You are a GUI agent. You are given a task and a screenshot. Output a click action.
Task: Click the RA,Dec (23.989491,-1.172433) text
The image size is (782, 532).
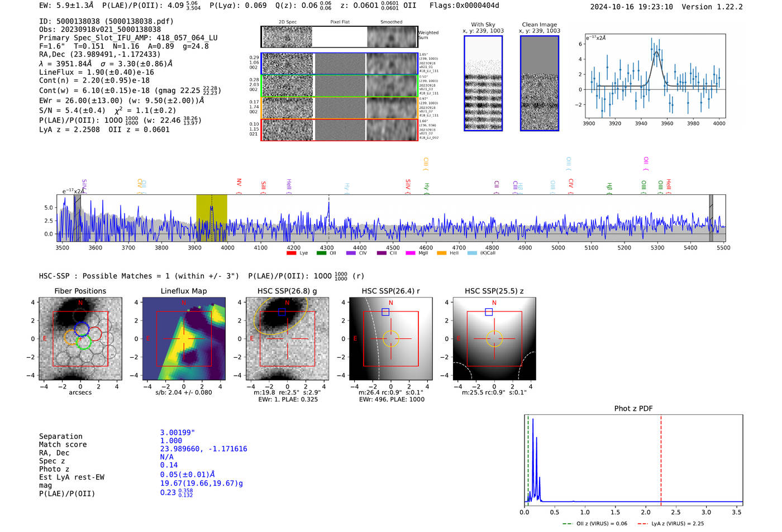(99, 54)
